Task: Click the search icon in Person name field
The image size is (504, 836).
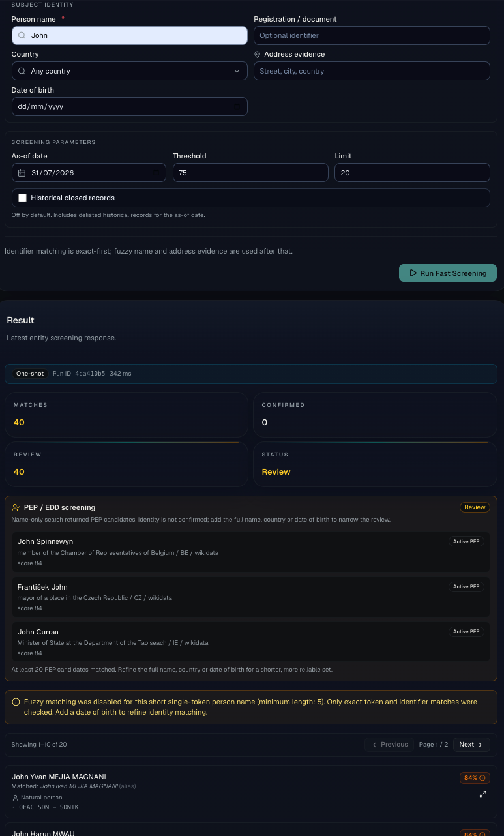Action: pos(22,35)
